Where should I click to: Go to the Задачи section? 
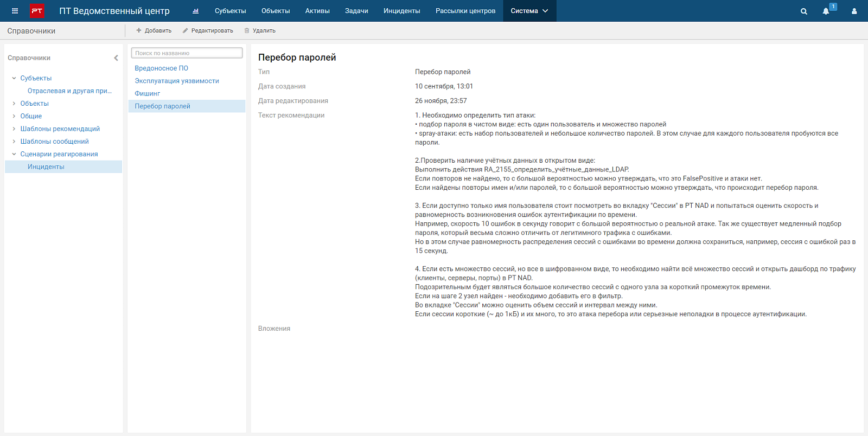[356, 11]
